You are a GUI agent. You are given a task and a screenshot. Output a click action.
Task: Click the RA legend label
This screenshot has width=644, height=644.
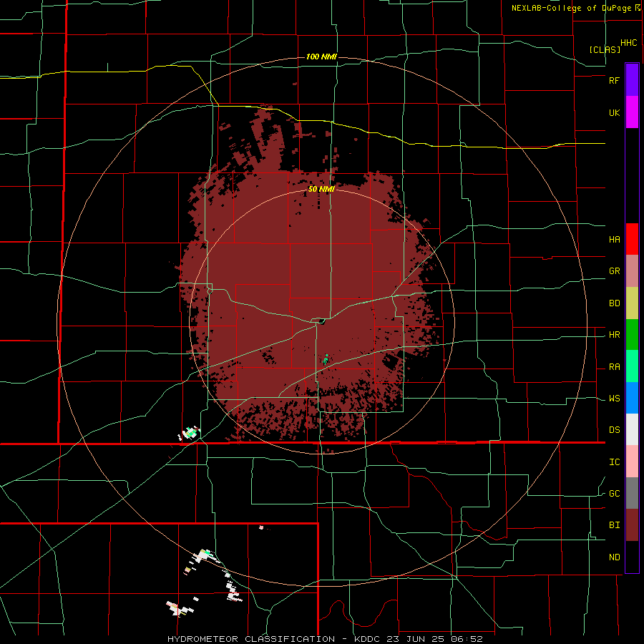tap(614, 367)
